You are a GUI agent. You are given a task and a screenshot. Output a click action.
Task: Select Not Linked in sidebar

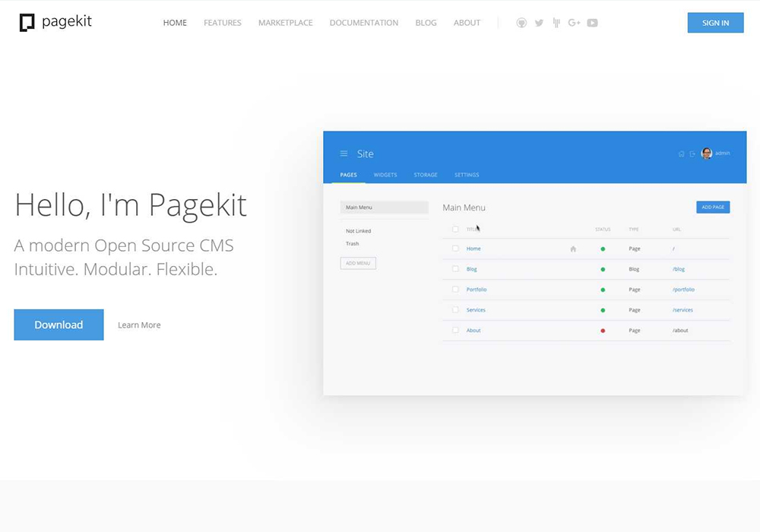358,231
